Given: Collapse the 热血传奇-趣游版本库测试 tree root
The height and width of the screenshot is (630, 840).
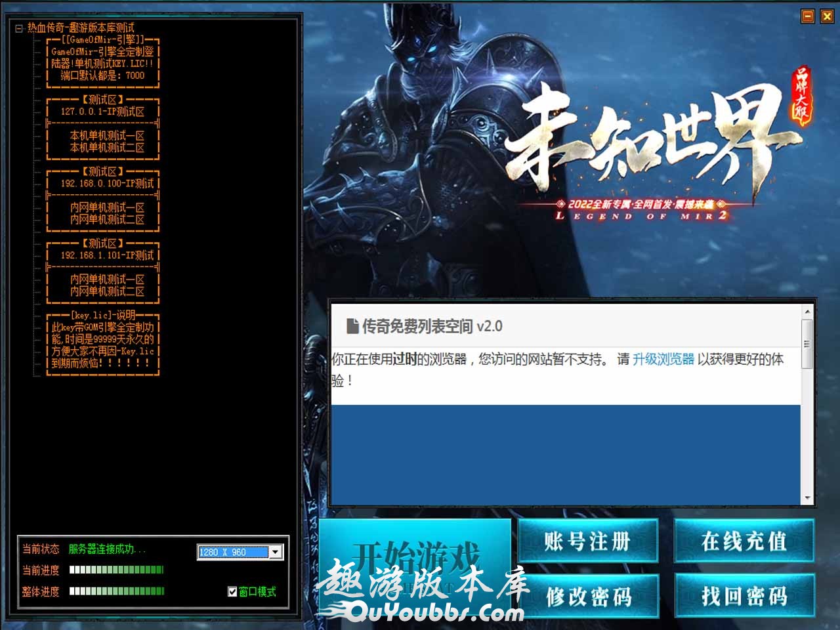Looking at the screenshot, I should coord(19,28).
